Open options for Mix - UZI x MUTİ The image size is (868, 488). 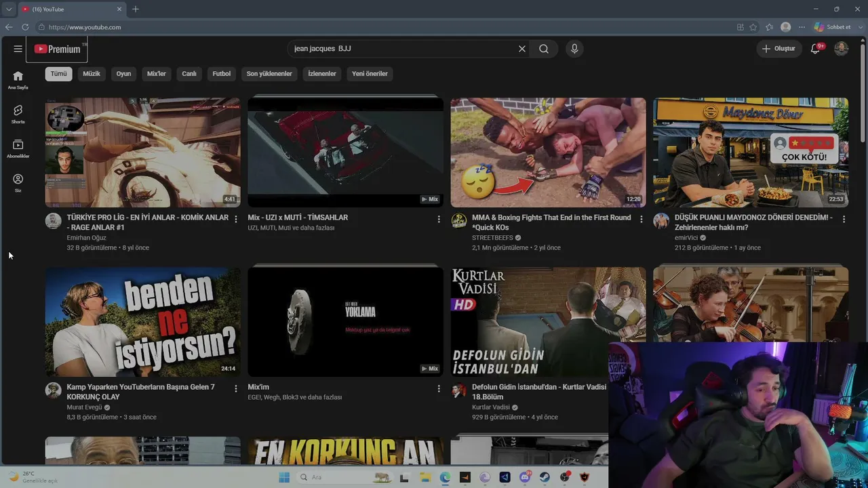tap(439, 219)
